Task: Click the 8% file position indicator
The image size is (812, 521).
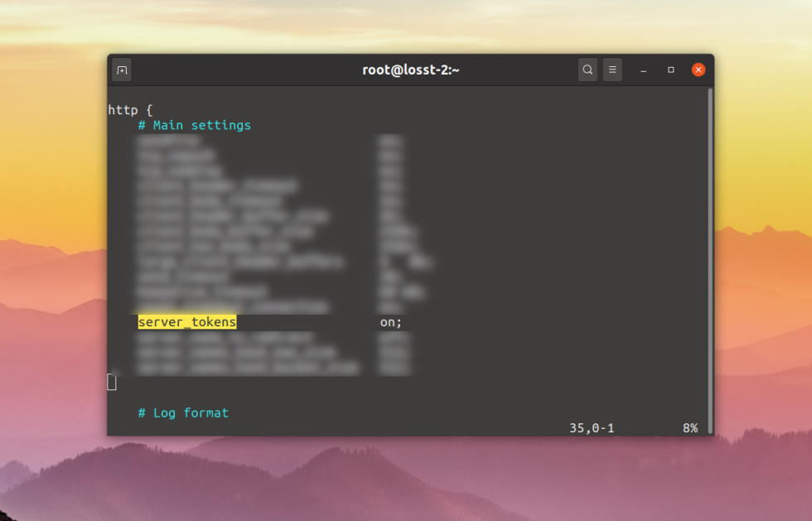Action: 689,428
